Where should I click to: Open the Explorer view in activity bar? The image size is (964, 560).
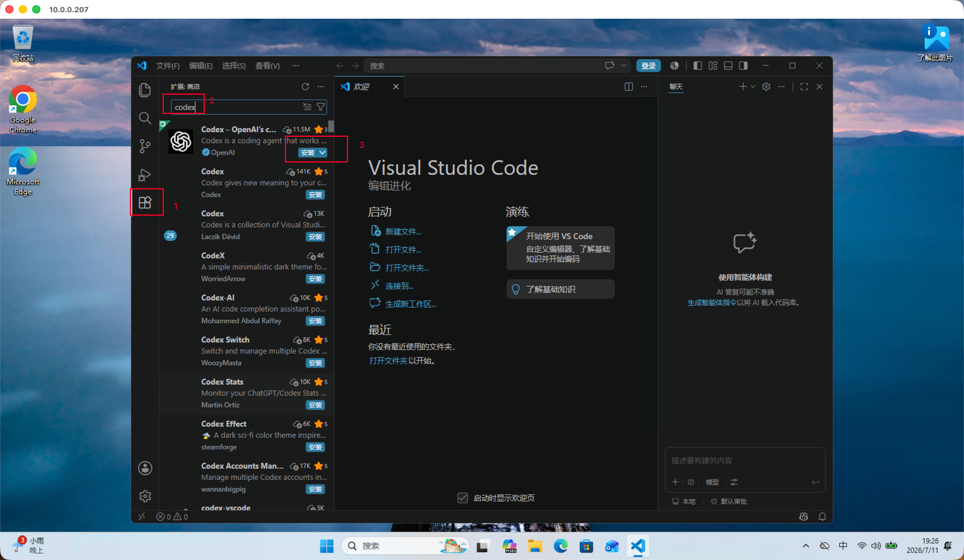(x=145, y=90)
